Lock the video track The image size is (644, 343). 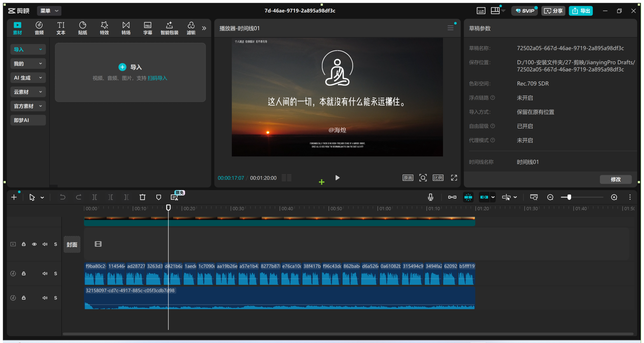click(x=24, y=244)
